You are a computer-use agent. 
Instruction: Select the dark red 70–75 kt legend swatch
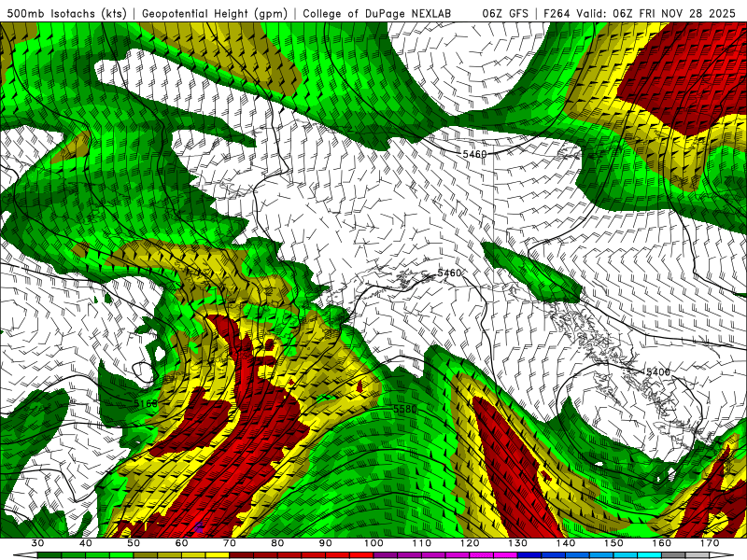click(242, 555)
